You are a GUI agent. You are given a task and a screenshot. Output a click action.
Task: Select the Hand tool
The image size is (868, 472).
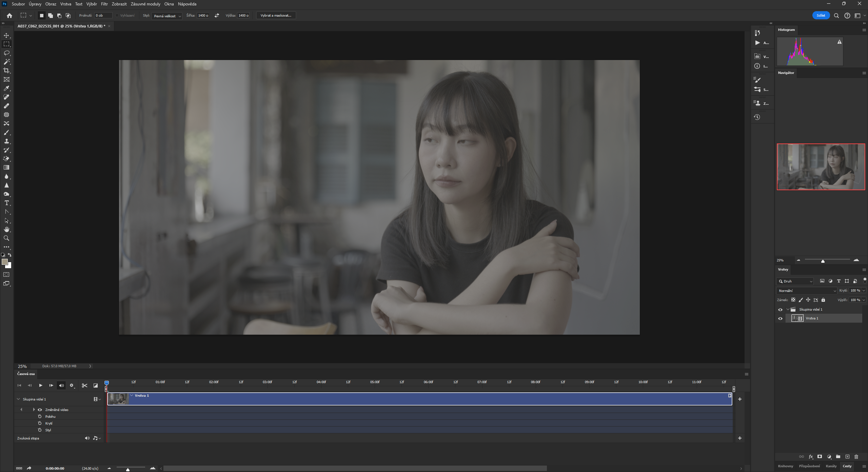pos(6,229)
